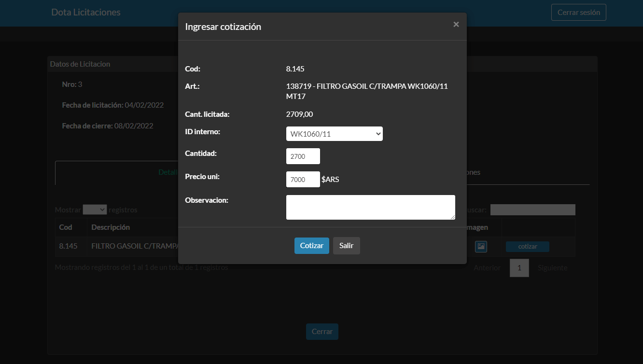Select page 1 in the pagination

(519, 267)
